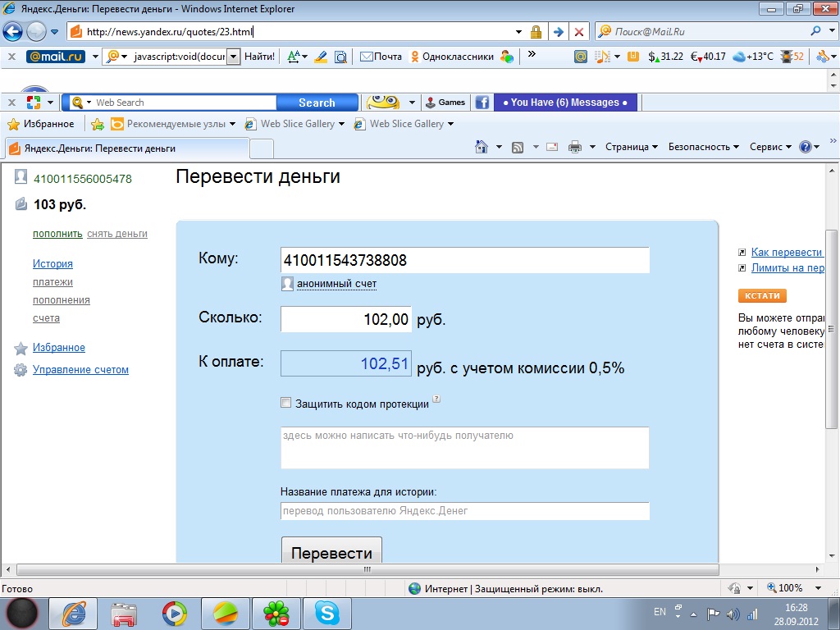Click the Название платежа для истории field

point(465,511)
